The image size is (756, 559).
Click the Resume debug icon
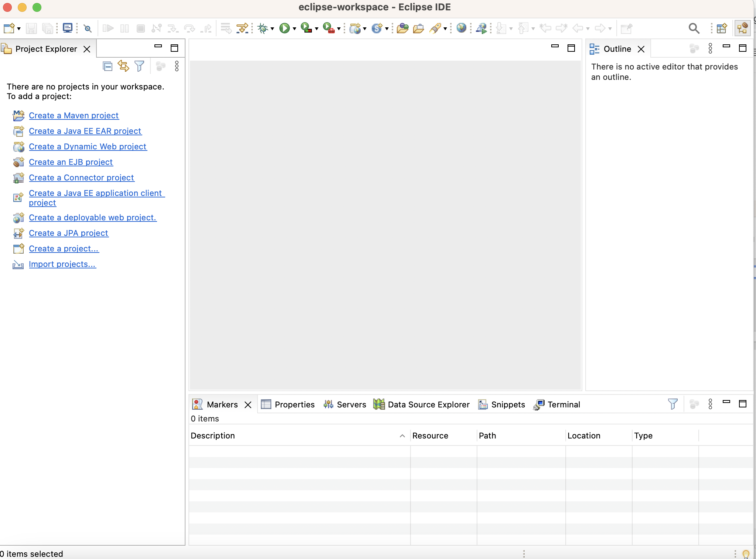pyautogui.click(x=108, y=28)
